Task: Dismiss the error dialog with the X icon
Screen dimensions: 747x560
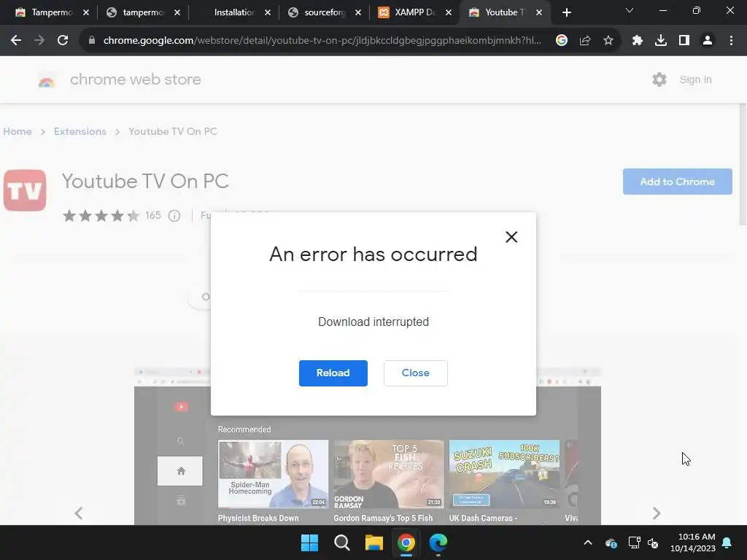Action: (x=511, y=237)
